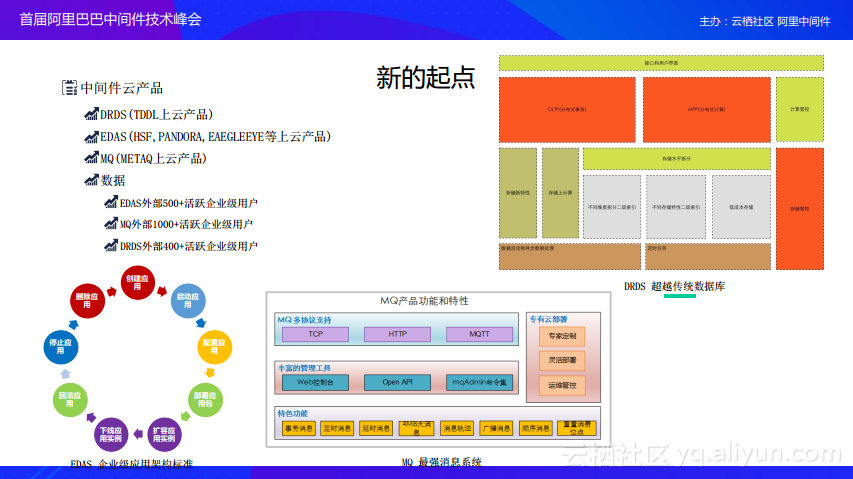This screenshot has height=479, width=853.
Task: Click the chart bullet icon before DRDS外部400+
Action: pyautogui.click(x=111, y=246)
